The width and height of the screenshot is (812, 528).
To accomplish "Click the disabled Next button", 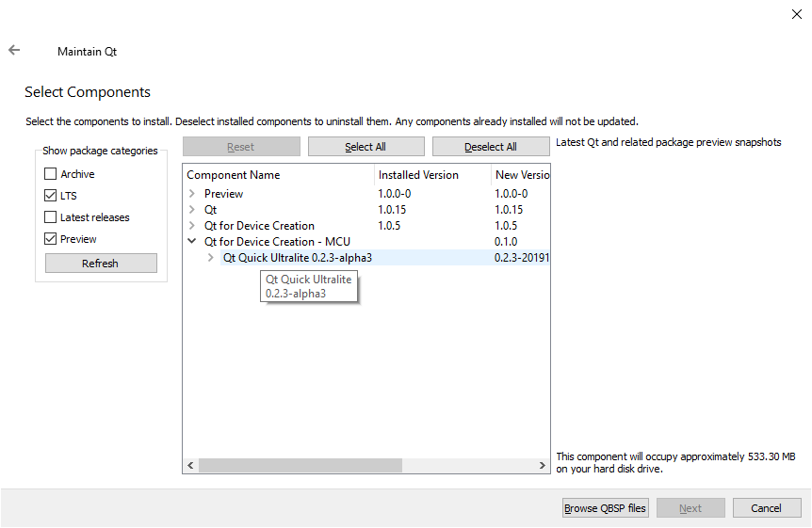I will [690, 508].
